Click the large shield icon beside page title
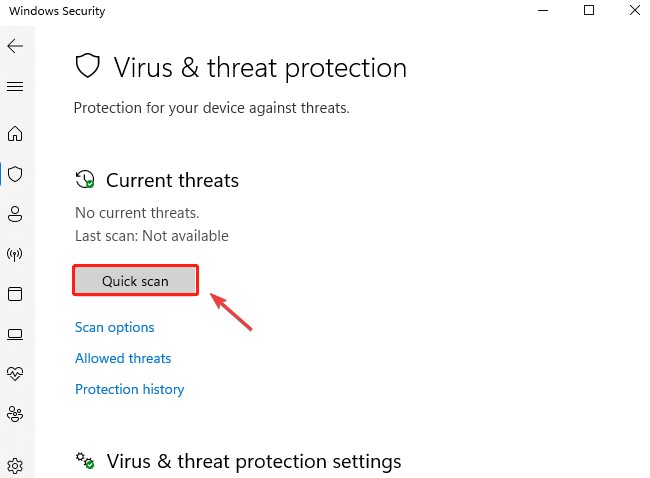Screen dimensions: 650x478 click(x=87, y=66)
